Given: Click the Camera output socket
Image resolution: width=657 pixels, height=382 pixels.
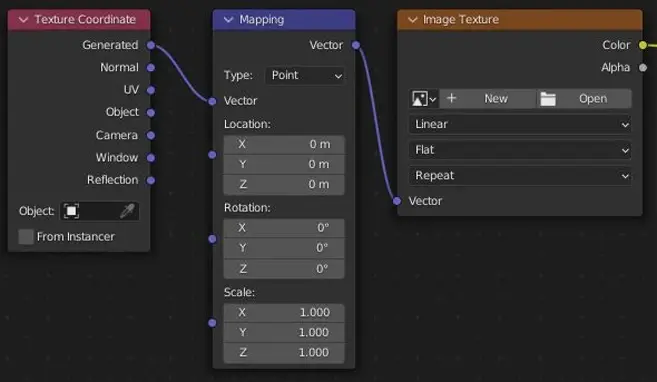Looking at the screenshot, I should click(151, 135).
